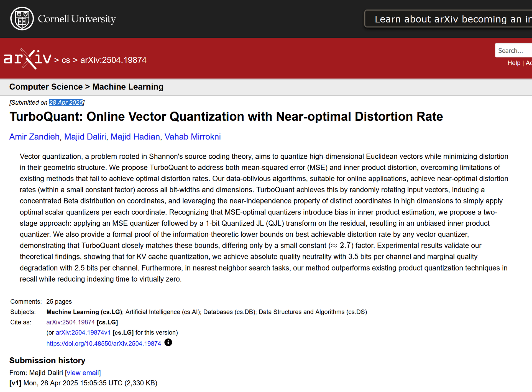The image size is (532, 392).
Task: Open the doi.org DOI link
Action: (103, 344)
